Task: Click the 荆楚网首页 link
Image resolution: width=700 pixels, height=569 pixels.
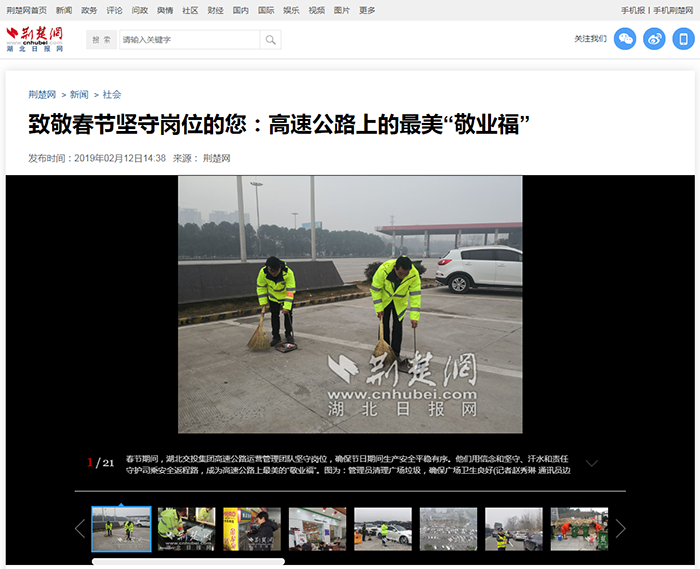Action: (27, 10)
